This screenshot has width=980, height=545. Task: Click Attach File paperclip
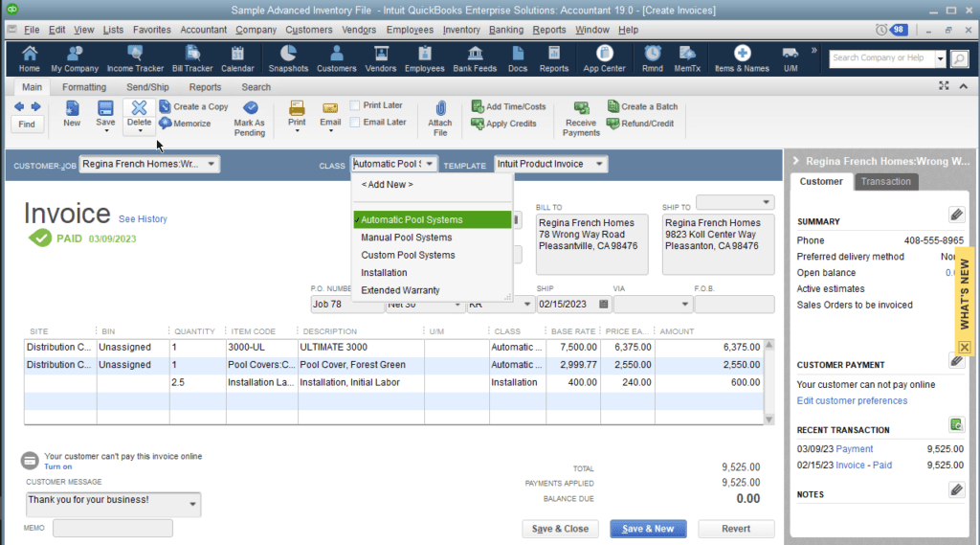[440, 118]
